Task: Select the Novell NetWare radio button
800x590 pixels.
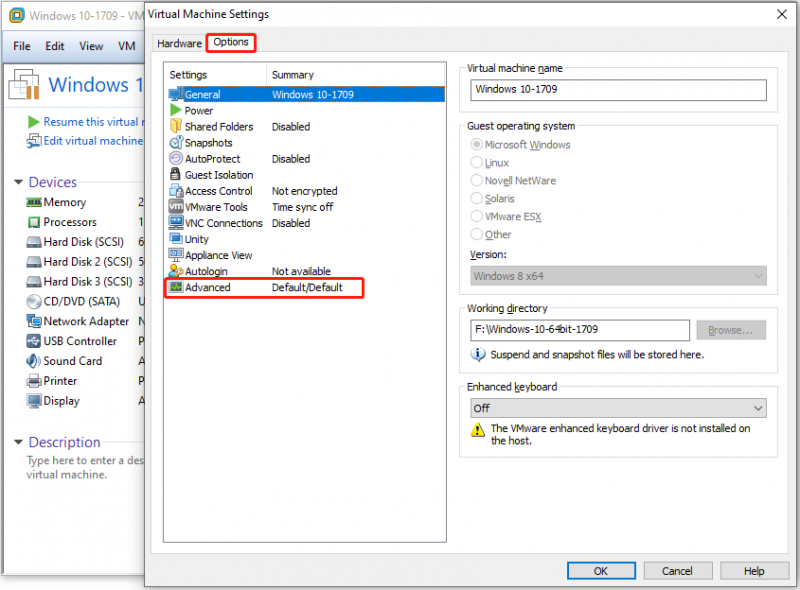Action: pyautogui.click(x=476, y=180)
